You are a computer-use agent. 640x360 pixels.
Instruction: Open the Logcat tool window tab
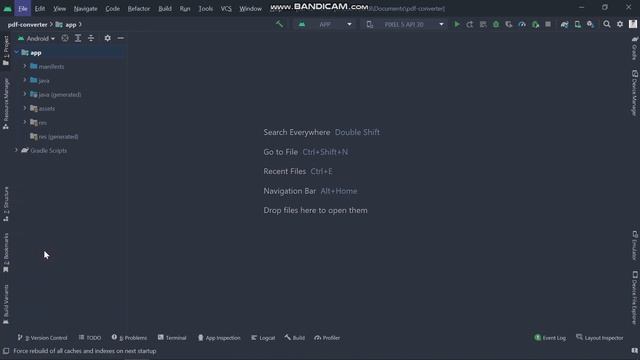(x=263, y=338)
